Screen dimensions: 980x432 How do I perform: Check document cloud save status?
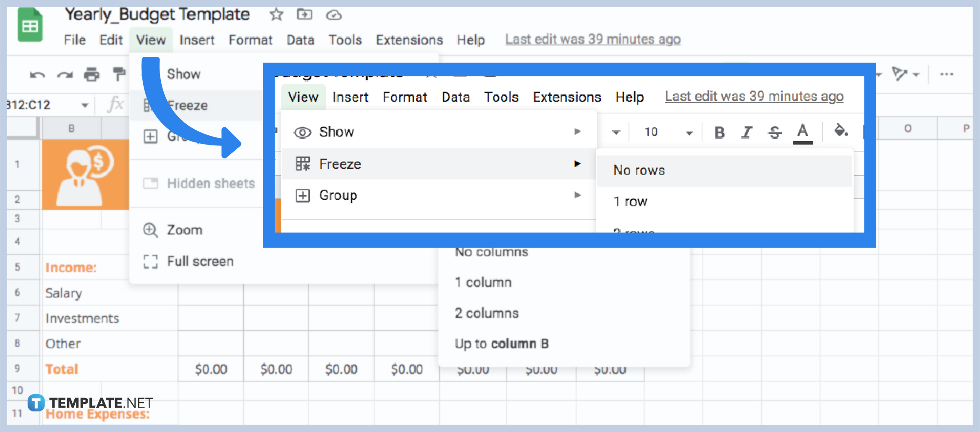click(334, 15)
